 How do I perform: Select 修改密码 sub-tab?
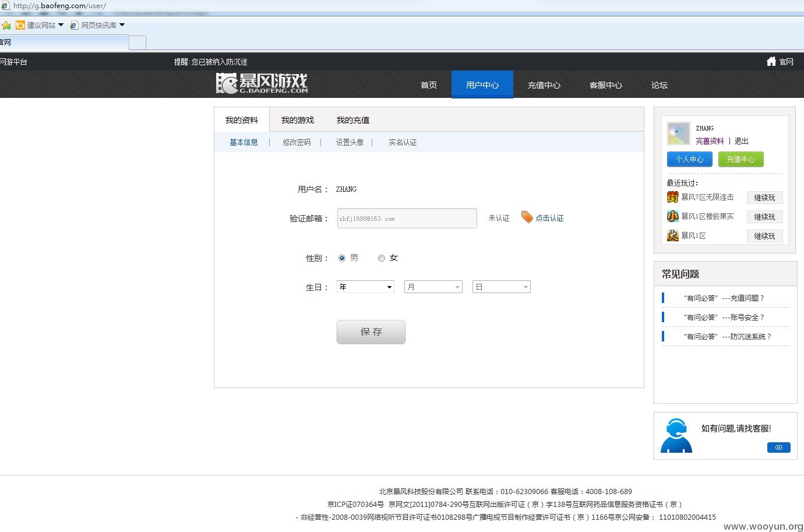point(297,142)
